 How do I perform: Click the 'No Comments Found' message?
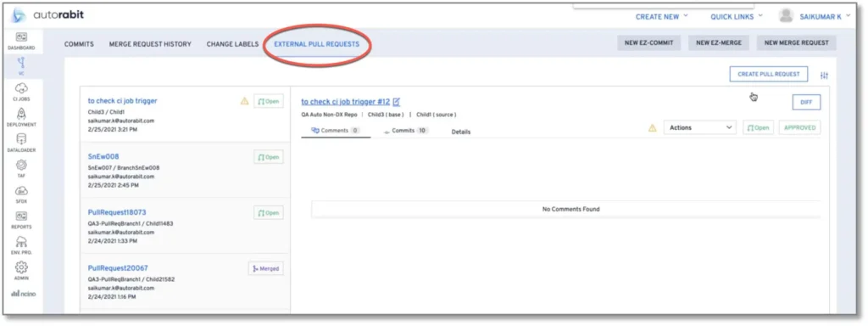tap(570, 209)
